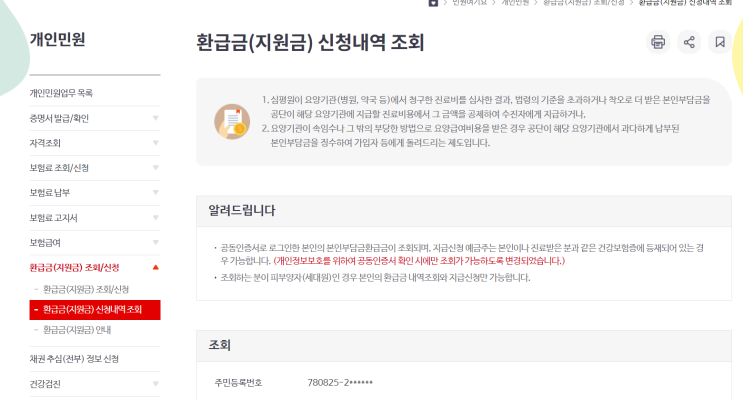Click the red 개인정보보호 notice text
743x400 pixels.
click(419, 261)
